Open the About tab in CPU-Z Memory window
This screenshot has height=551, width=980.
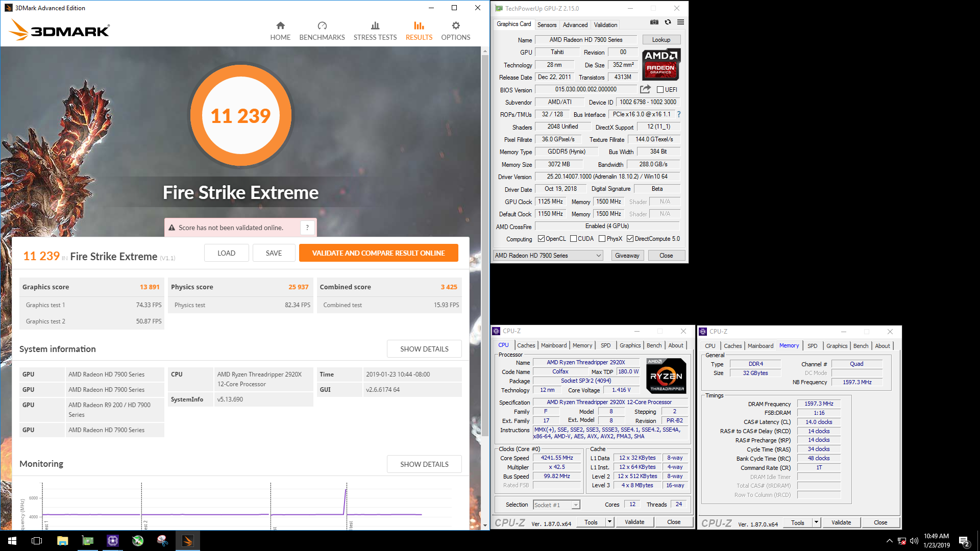(x=882, y=346)
